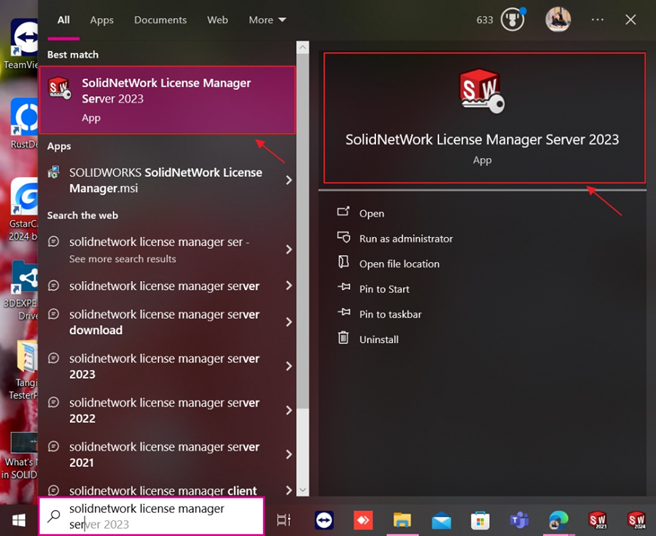Click Open in the app actions list
The image size is (656, 536).
(x=372, y=213)
